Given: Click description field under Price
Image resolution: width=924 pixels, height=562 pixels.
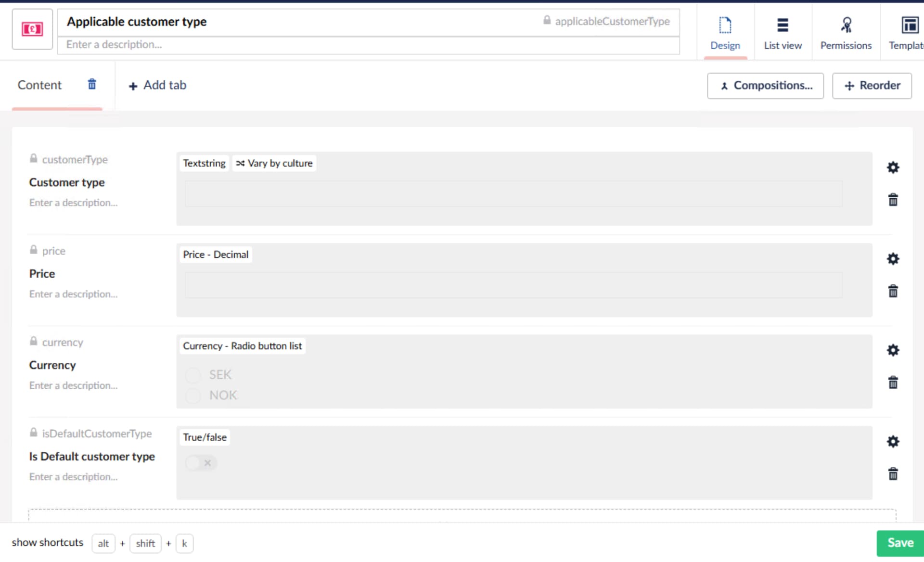Looking at the screenshot, I should (x=73, y=294).
